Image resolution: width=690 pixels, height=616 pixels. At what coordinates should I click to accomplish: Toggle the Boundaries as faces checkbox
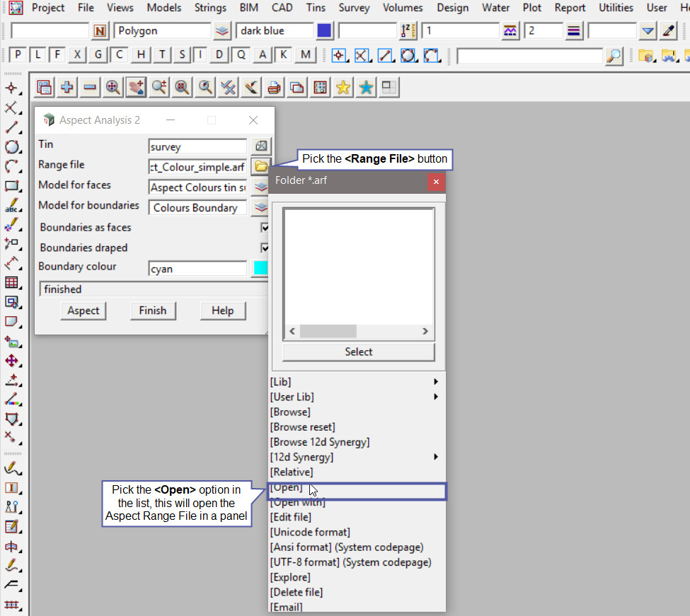click(265, 228)
